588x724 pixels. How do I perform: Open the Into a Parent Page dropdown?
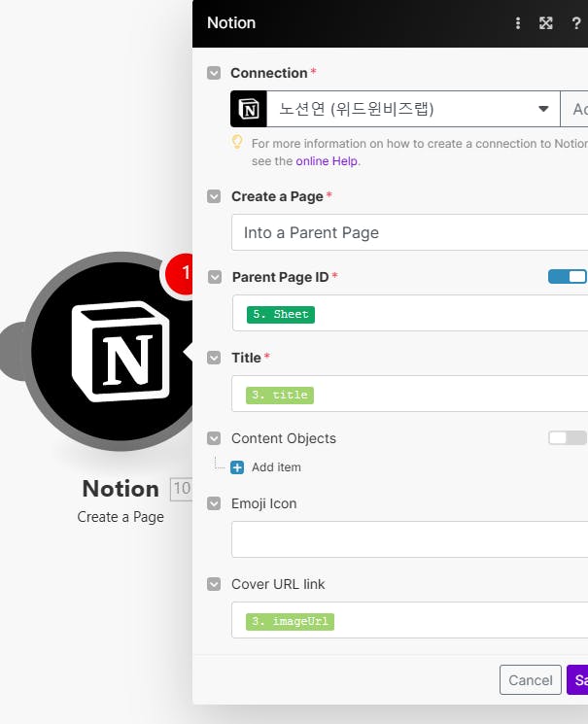410,232
